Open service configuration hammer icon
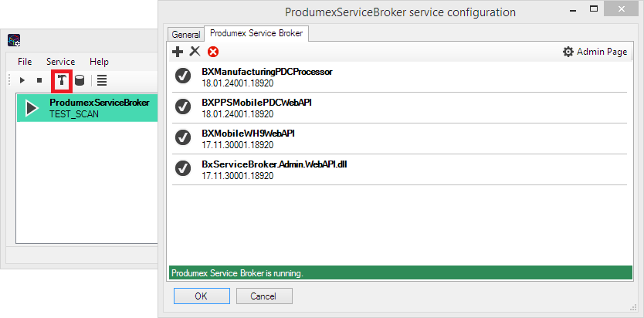The height and width of the screenshot is (318, 644). pyautogui.click(x=61, y=80)
